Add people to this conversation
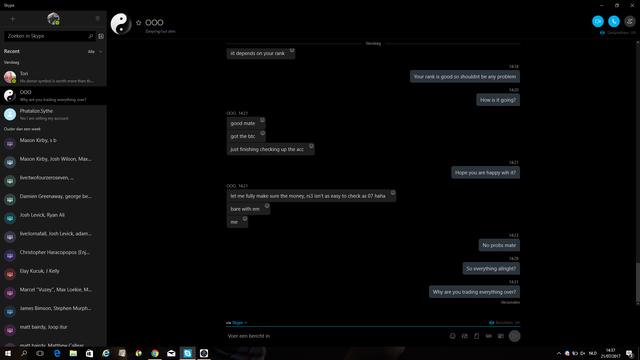This screenshot has width=640, height=360. click(629, 21)
